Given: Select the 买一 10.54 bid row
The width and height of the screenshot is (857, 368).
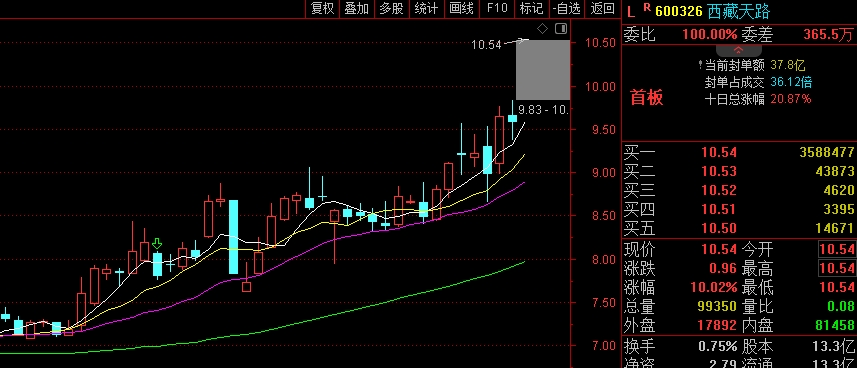Looking at the screenshot, I should coord(739,153).
